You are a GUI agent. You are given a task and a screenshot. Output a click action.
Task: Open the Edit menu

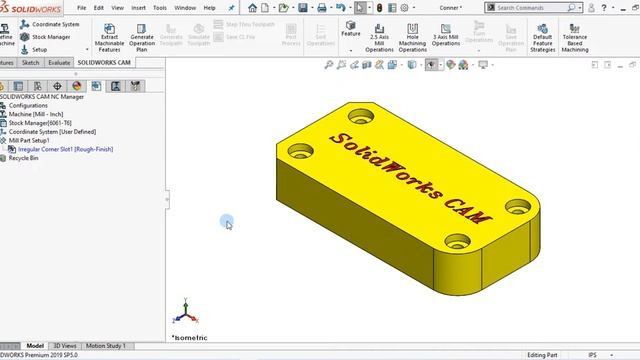pos(99,8)
